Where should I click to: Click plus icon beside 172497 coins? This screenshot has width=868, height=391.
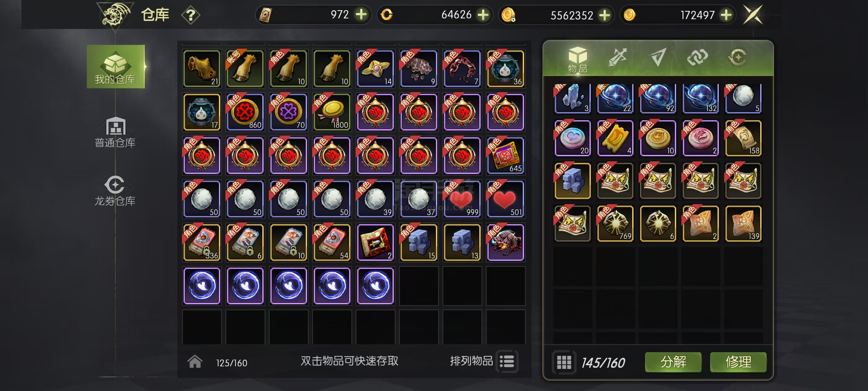tap(726, 15)
